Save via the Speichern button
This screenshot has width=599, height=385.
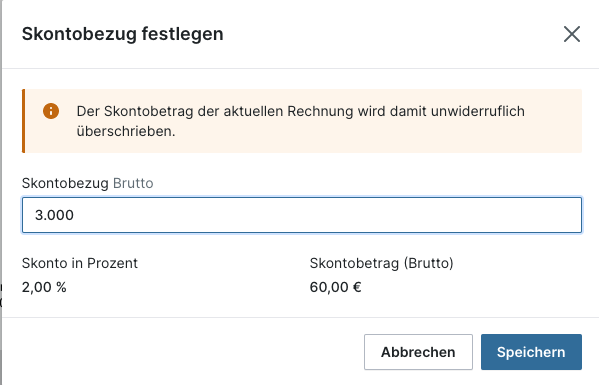pyautogui.click(x=531, y=352)
